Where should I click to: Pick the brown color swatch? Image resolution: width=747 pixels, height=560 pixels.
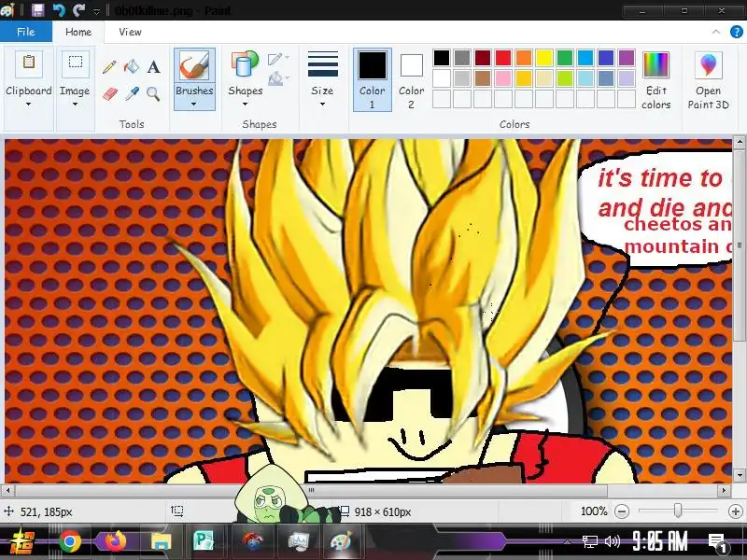483,78
